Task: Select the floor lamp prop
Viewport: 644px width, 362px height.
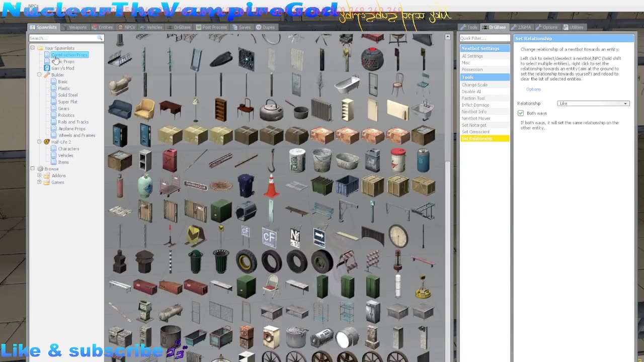Action: pos(195,110)
